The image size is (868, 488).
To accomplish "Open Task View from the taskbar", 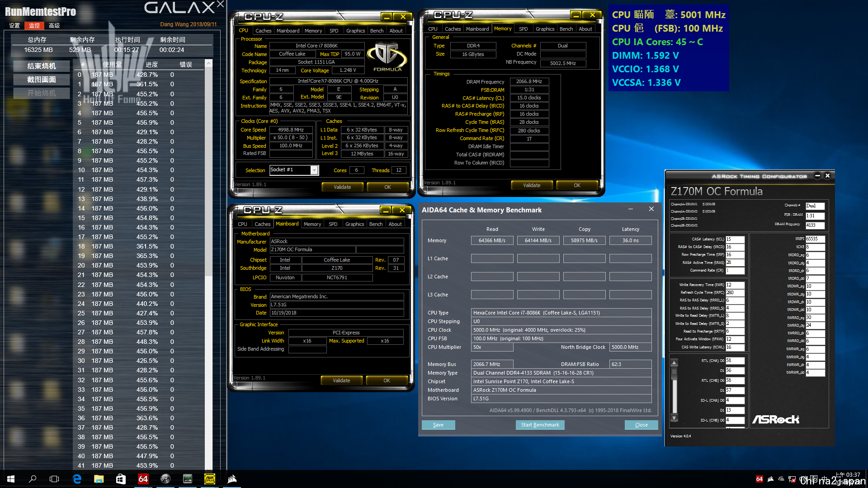I will point(54,479).
